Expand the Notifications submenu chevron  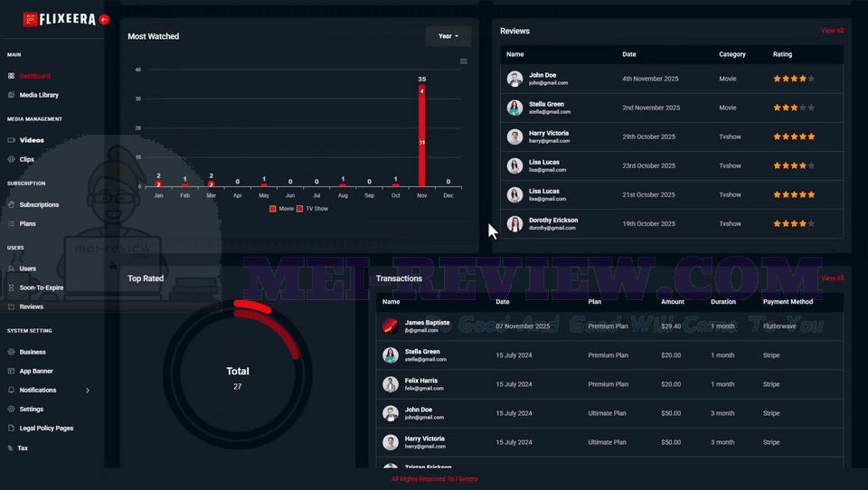click(88, 391)
